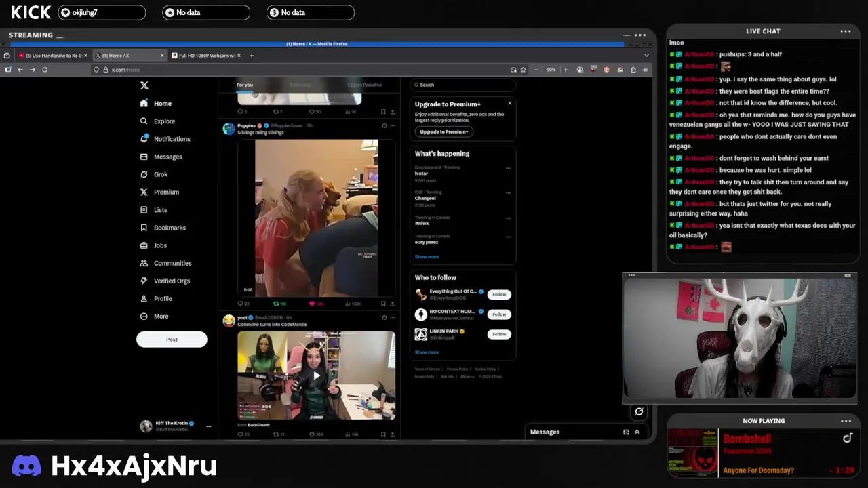Open more options on Puppies post

click(x=392, y=125)
